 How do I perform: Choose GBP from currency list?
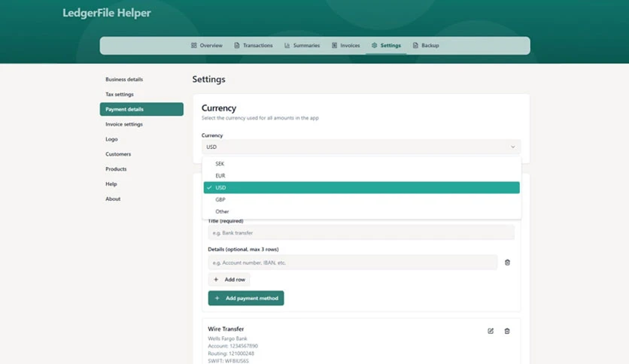[361, 199]
